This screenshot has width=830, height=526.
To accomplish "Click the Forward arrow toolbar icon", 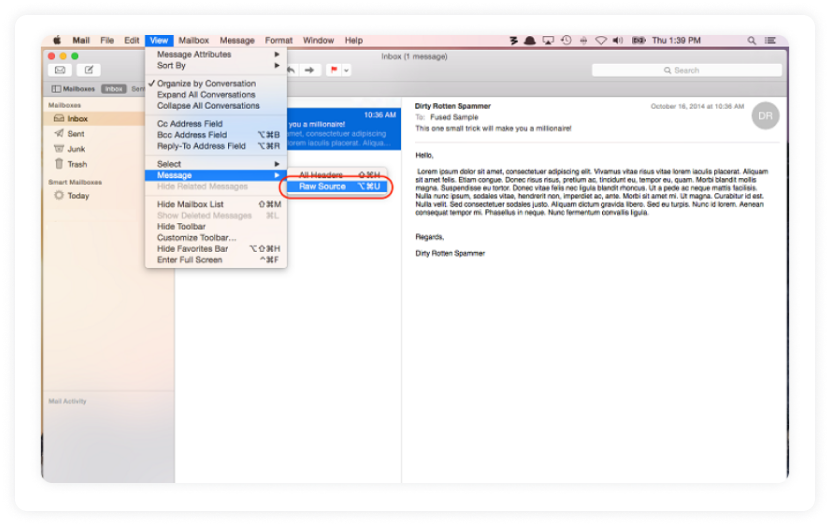I will (310, 70).
